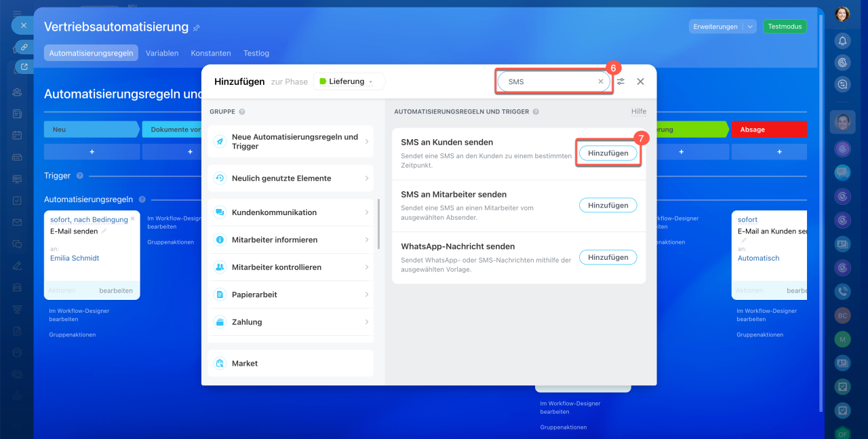The height and width of the screenshot is (439, 868).
Task: Switch to Automatisierungsregeln tab
Action: (x=91, y=53)
